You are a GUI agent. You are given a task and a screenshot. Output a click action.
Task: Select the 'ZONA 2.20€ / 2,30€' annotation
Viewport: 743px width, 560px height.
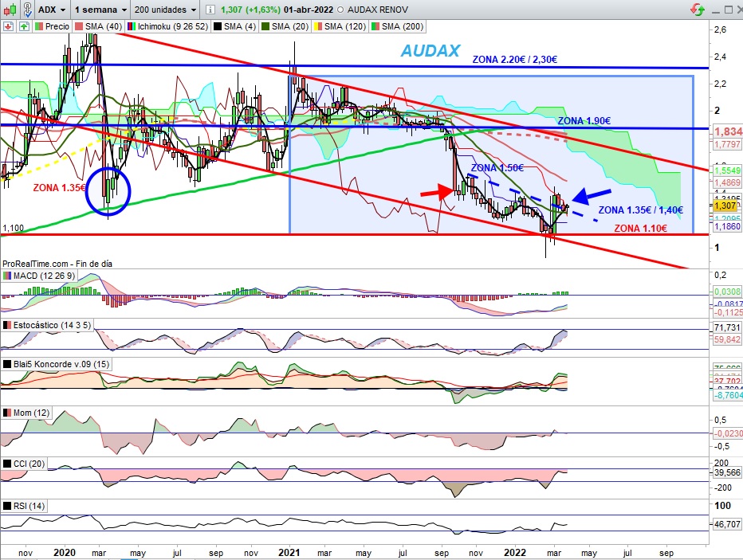[515, 59]
